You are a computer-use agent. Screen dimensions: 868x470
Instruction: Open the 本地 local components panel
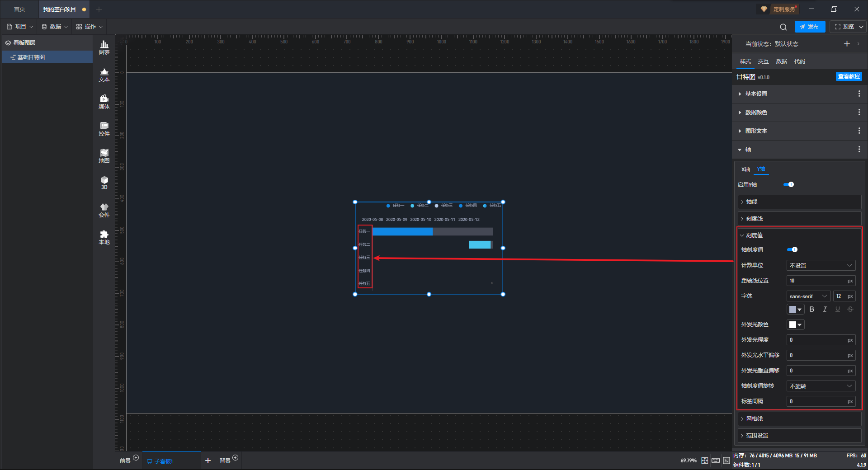104,237
